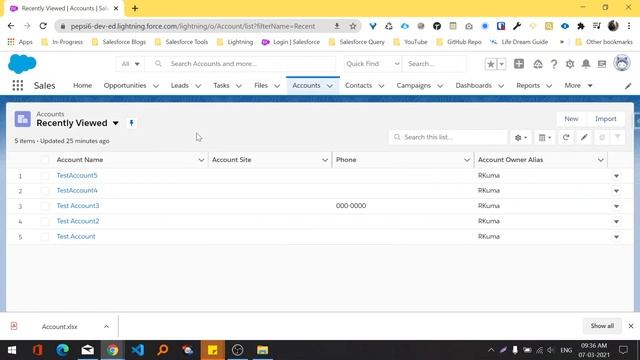Open user profile avatar in Salesforce header
The height and width of the screenshot is (360, 640).
click(622, 64)
